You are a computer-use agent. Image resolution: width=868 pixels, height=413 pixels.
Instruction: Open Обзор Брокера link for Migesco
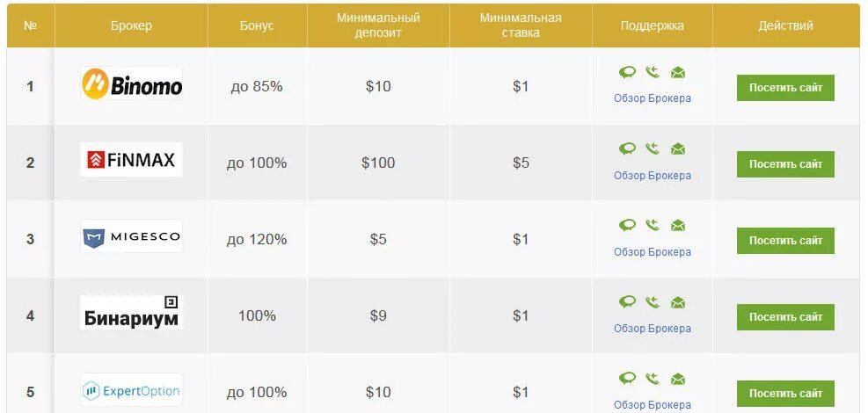coord(653,251)
